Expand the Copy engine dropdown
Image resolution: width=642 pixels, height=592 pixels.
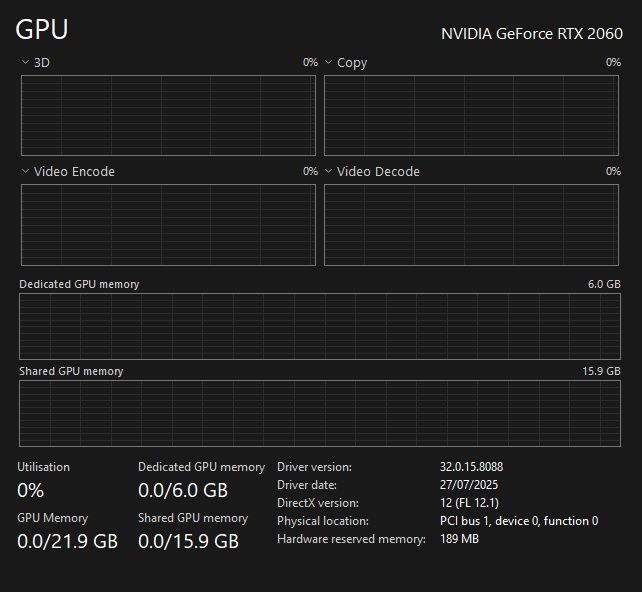point(329,62)
